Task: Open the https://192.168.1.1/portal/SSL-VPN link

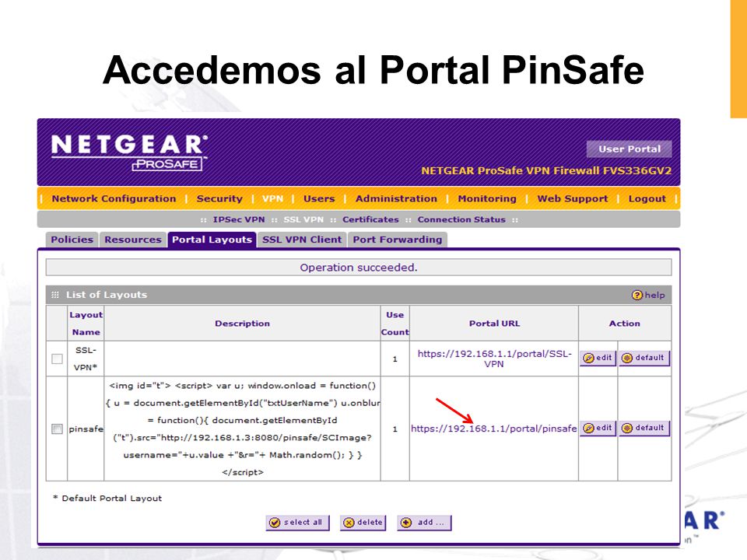Action: click(494, 359)
